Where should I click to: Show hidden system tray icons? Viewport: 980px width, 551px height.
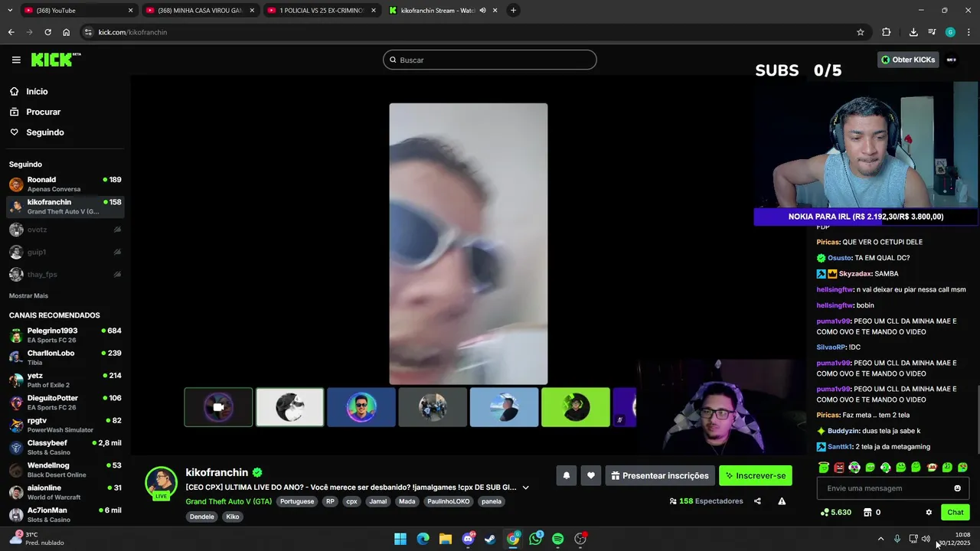point(880,539)
